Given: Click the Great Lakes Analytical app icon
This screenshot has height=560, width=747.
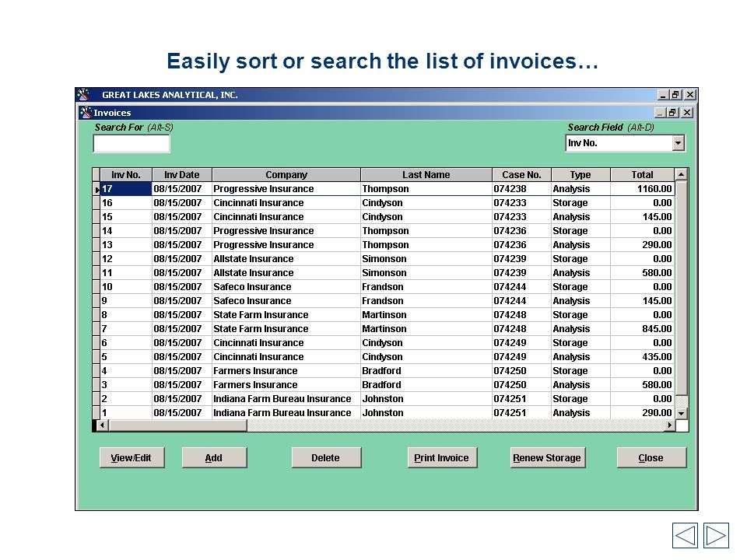Looking at the screenshot, I should pos(84,95).
